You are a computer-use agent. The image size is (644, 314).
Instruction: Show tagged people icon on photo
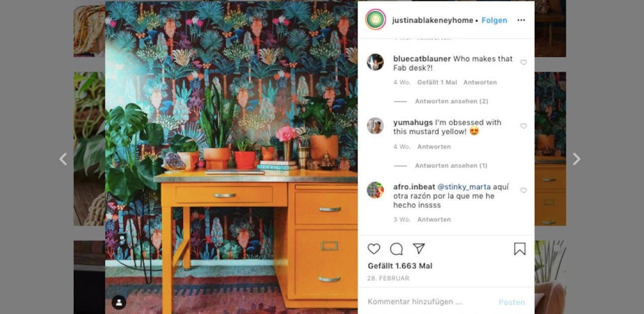pyautogui.click(x=119, y=302)
